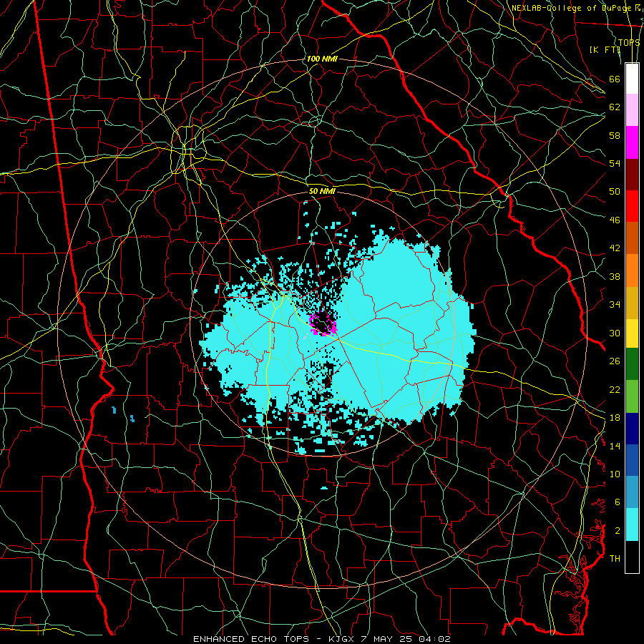644x644 pixels.
Task: Select the 34 legend scale label
Action: [x=615, y=305]
